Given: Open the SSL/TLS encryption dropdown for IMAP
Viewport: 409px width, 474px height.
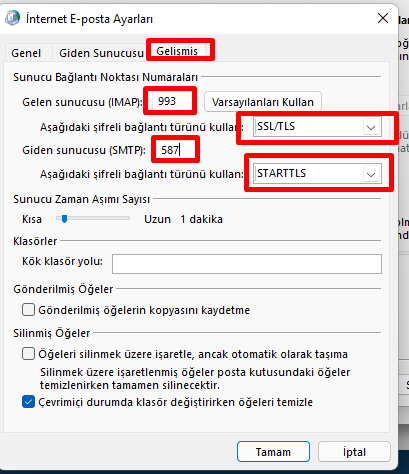Looking at the screenshot, I should point(317,127).
